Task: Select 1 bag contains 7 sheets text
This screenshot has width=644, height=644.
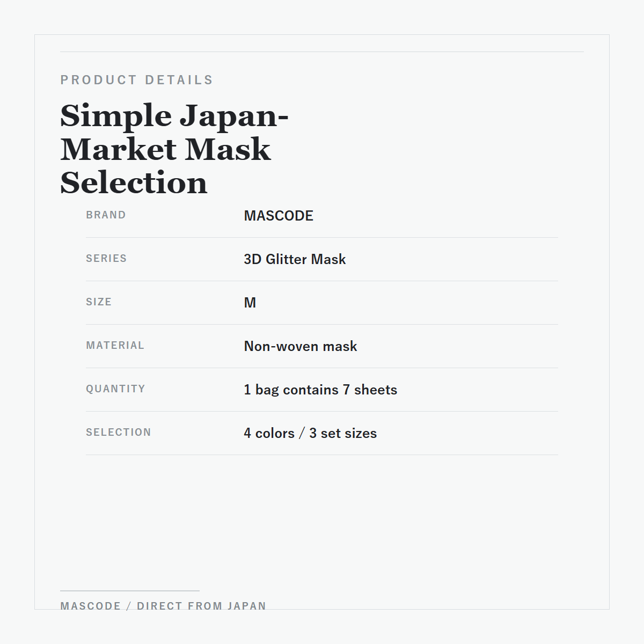Action: coord(320,390)
